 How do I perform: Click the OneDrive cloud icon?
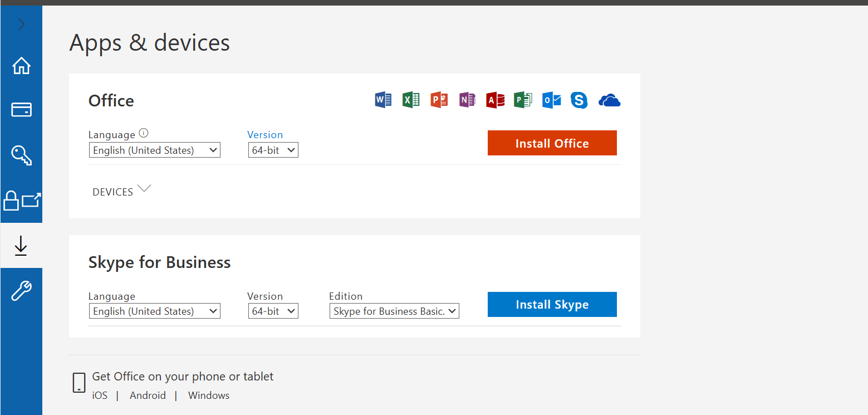pyautogui.click(x=609, y=100)
